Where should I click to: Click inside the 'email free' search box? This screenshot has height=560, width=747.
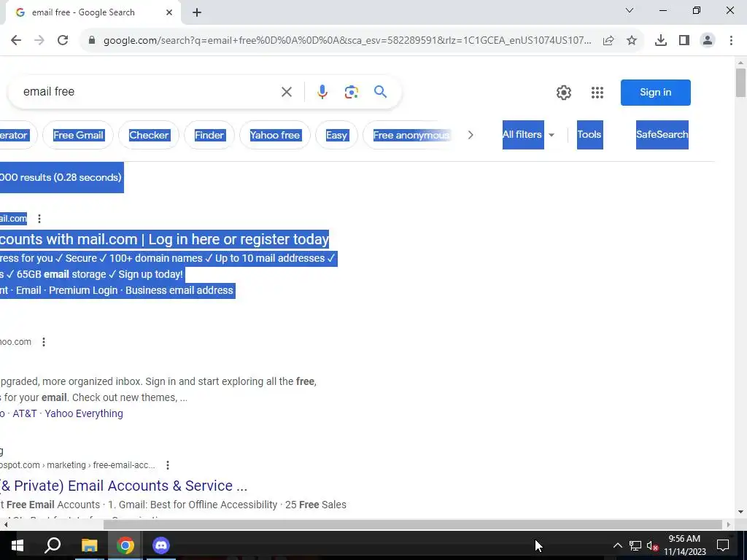147,92
